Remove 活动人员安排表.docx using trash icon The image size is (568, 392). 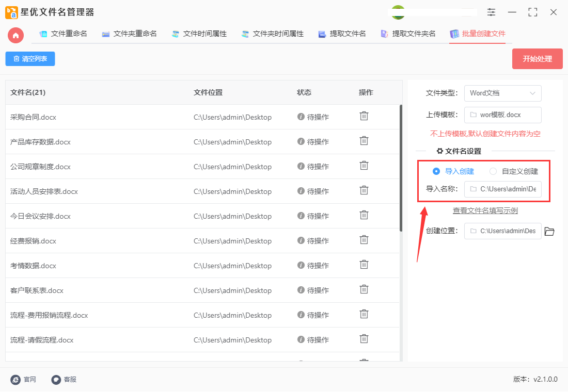[x=364, y=190]
